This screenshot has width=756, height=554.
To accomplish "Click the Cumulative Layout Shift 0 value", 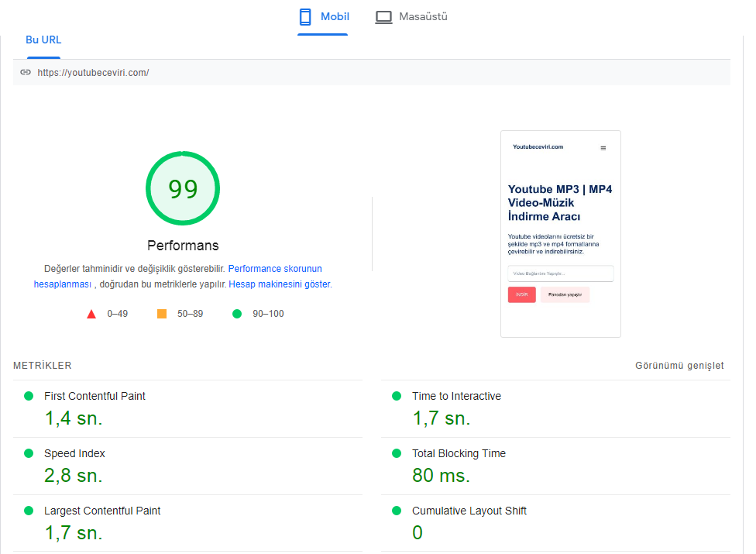I will [x=418, y=533].
